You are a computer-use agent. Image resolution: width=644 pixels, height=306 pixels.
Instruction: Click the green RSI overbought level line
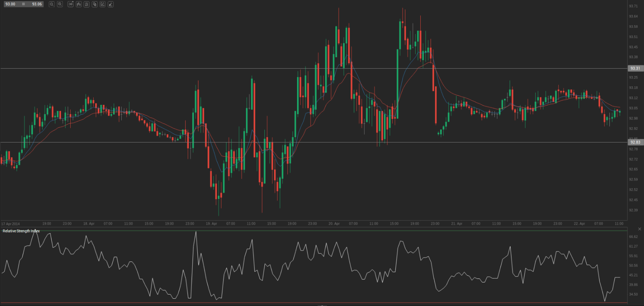(307, 230)
